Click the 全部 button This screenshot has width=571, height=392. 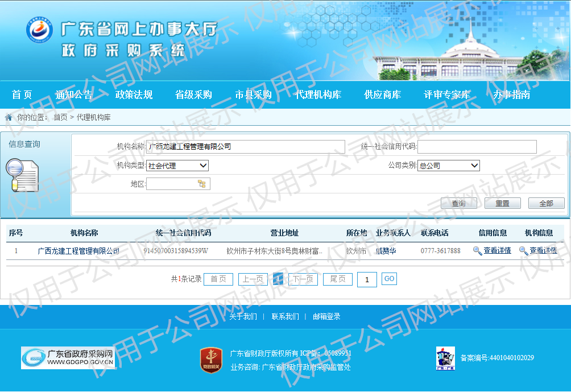pos(546,203)
